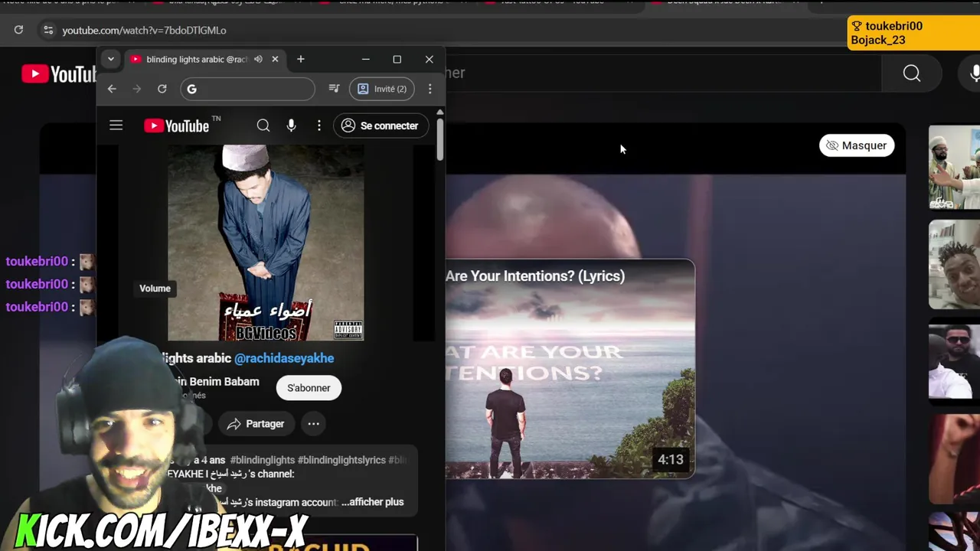The width and height of the screenshot is (980, 551).
Task: Reload the page in popup window
Action: (x=162, y=89)
